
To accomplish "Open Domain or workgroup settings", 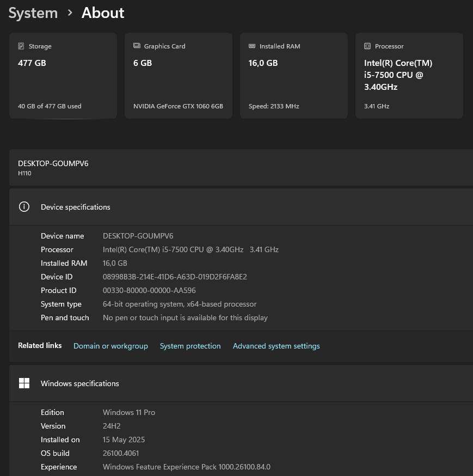I will pos(110,346).
